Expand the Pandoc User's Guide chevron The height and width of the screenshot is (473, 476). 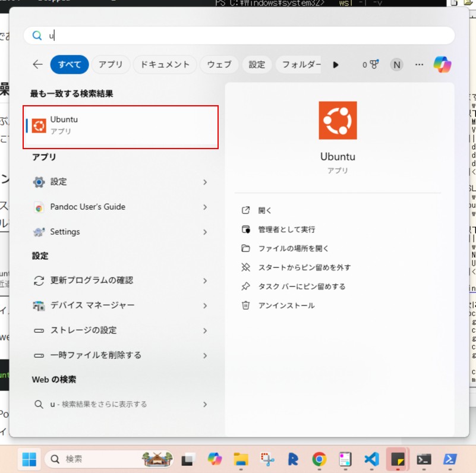(x=205, y=207)
